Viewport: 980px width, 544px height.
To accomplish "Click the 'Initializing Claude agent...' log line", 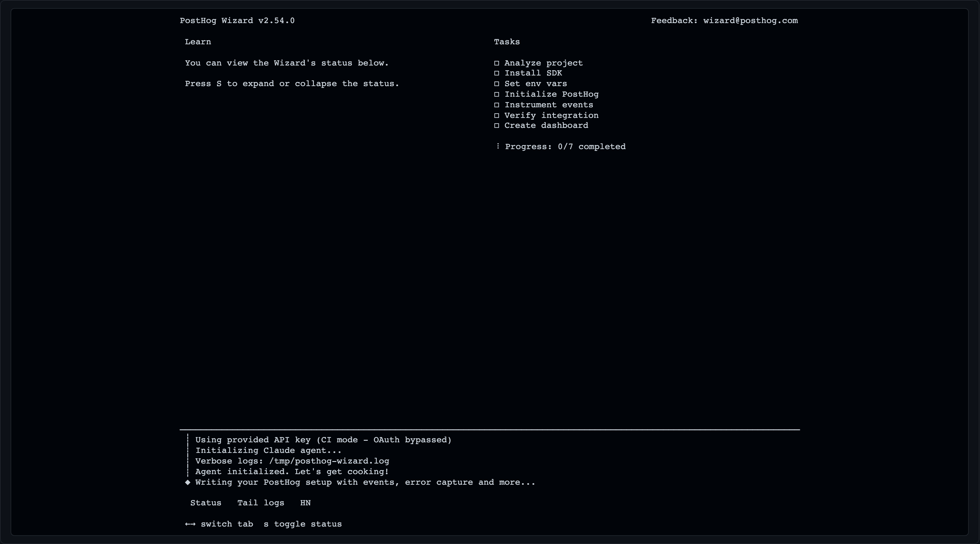I will click(268, 451).
